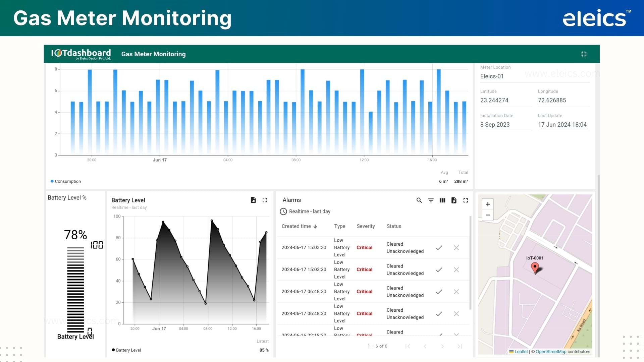Zoom out on the map
Image resolution: width=644 pixels, height=362 pixels.
(488, 215)
